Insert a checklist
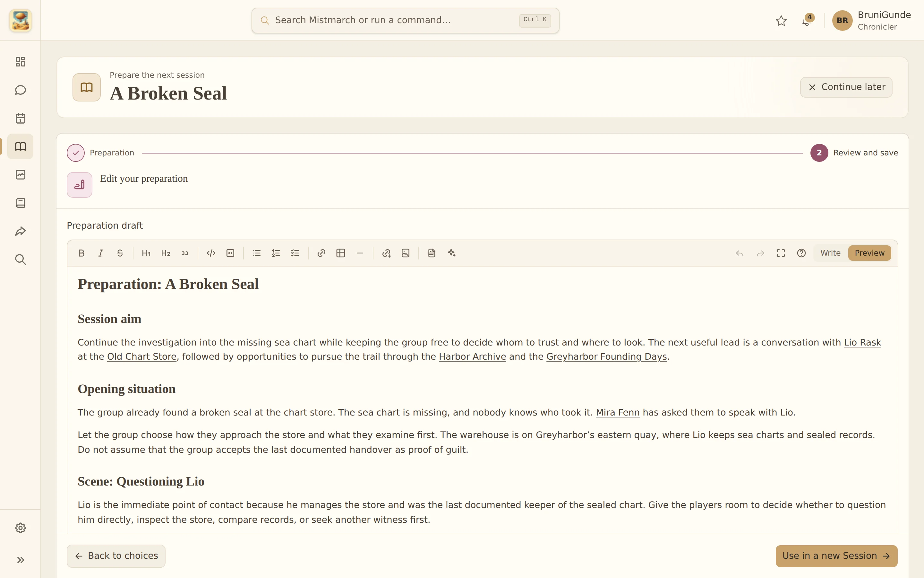 pyautogui.click(x=295, y=253)
